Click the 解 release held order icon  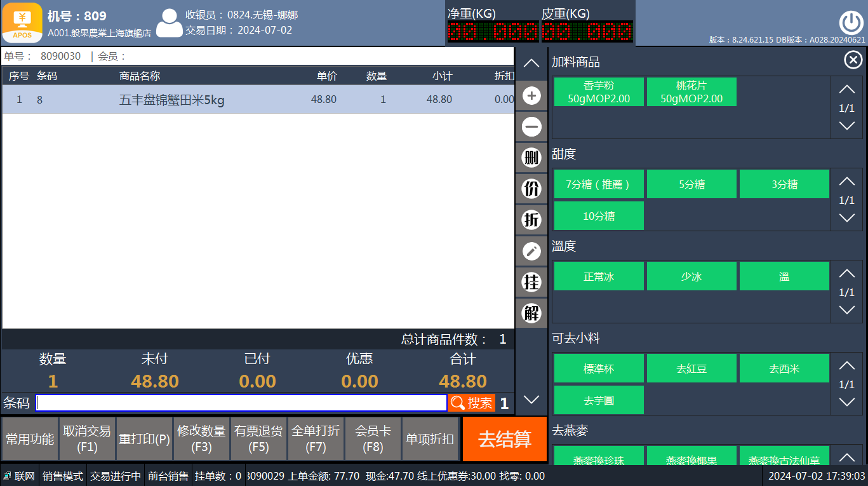tap(531, 313)
